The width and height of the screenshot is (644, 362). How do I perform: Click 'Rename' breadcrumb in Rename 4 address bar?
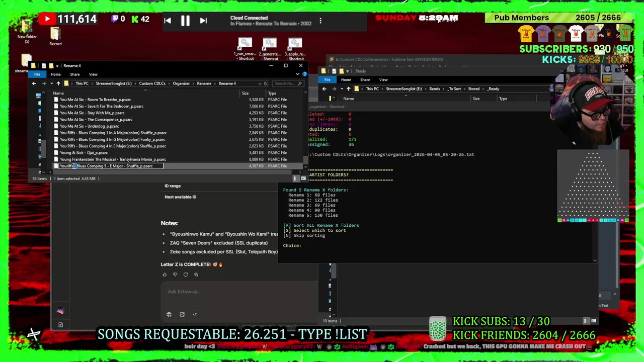point(204,83)
